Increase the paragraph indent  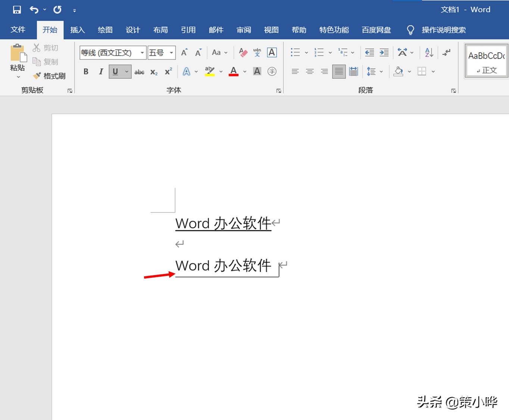pos(384,52)
